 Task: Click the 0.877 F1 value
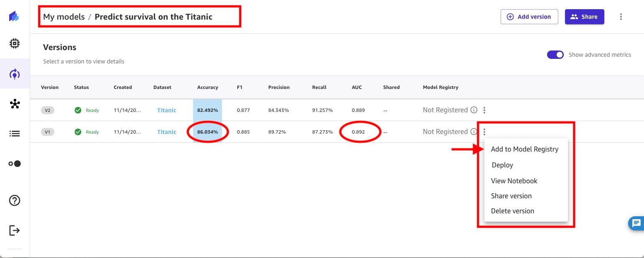[x=243, y=110]
